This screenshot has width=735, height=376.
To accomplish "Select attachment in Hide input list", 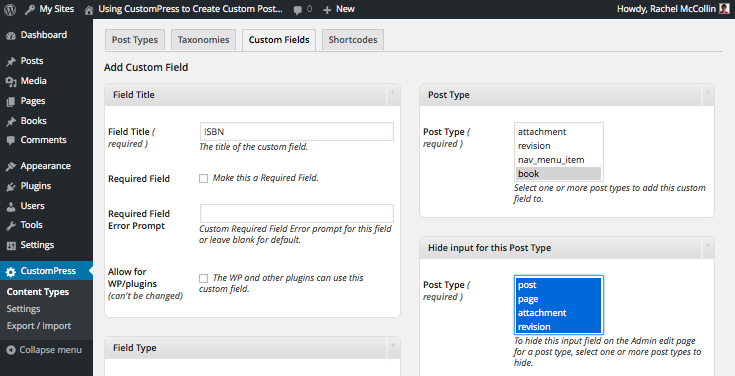I will point(558,313).
